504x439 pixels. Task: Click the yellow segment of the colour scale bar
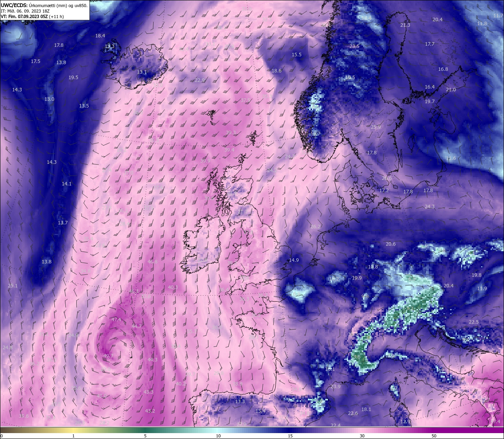74,430
